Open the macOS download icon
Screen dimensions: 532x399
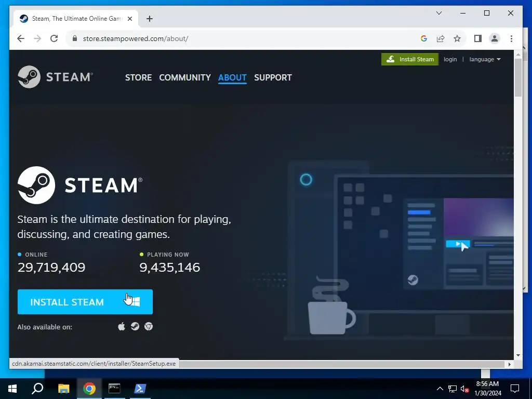[122, 326]
